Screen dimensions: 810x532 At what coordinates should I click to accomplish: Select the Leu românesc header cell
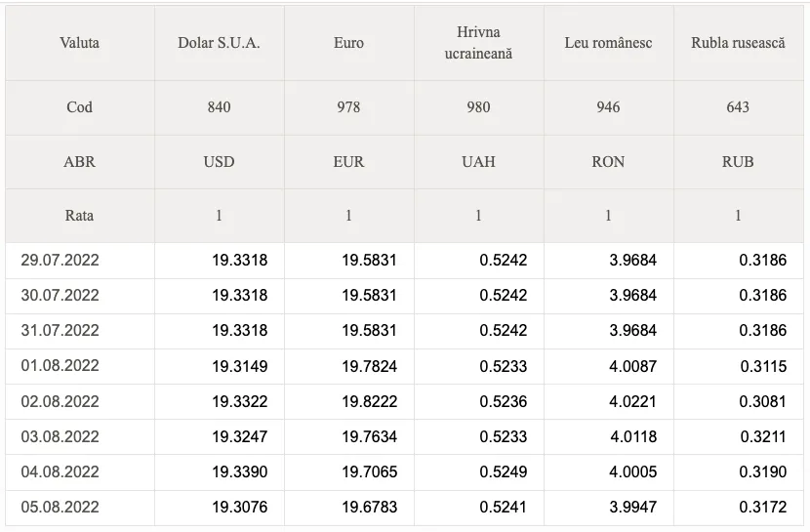(608, 43)
